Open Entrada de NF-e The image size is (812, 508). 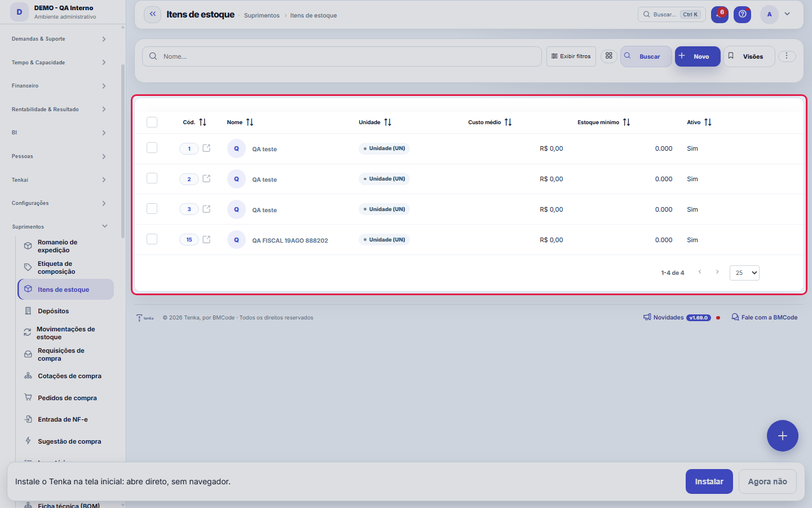[x=66, y=419]
